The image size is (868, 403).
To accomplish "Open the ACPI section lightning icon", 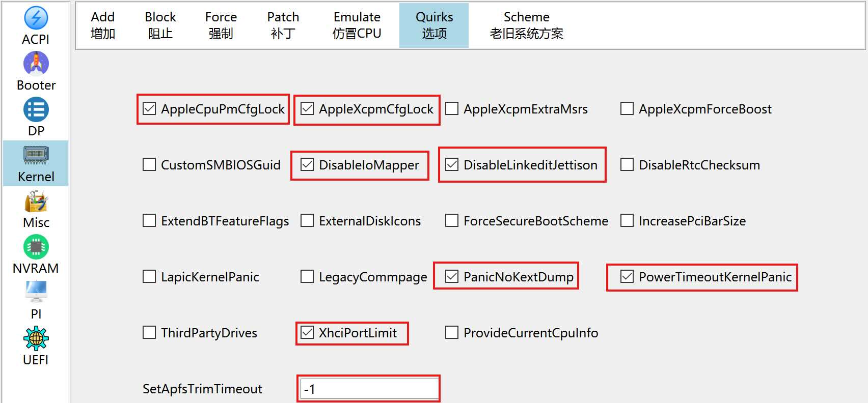I will coord(36,18).
